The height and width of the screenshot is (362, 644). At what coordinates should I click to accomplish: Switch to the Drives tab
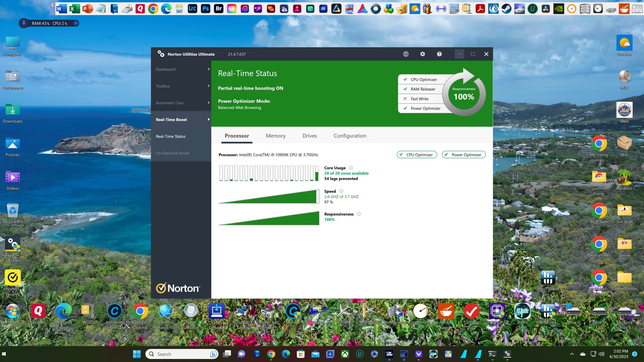[309, 136]
